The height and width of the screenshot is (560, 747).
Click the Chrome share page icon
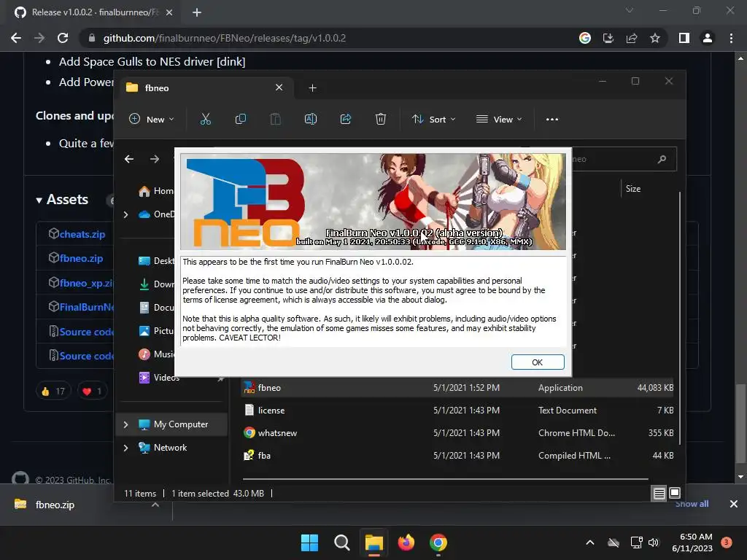(x=632, y=38)
